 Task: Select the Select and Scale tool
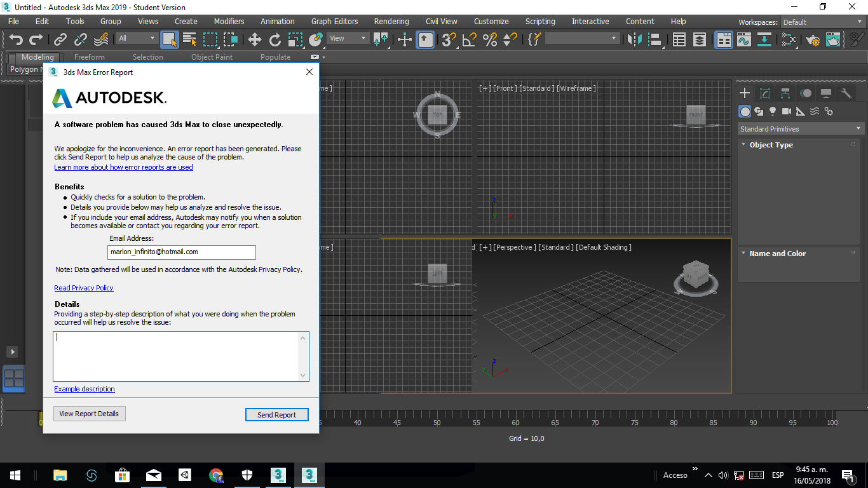(295, 40)
